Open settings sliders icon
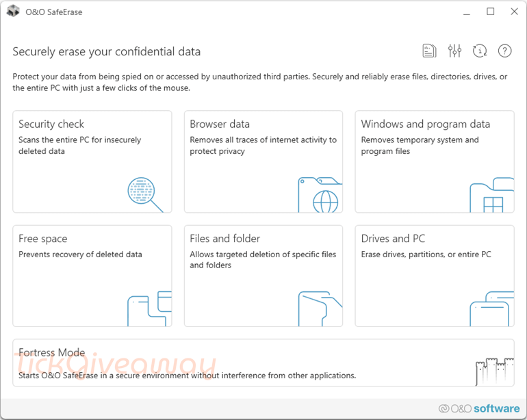This screenshot has height=420, width=527. click(454, 51)
